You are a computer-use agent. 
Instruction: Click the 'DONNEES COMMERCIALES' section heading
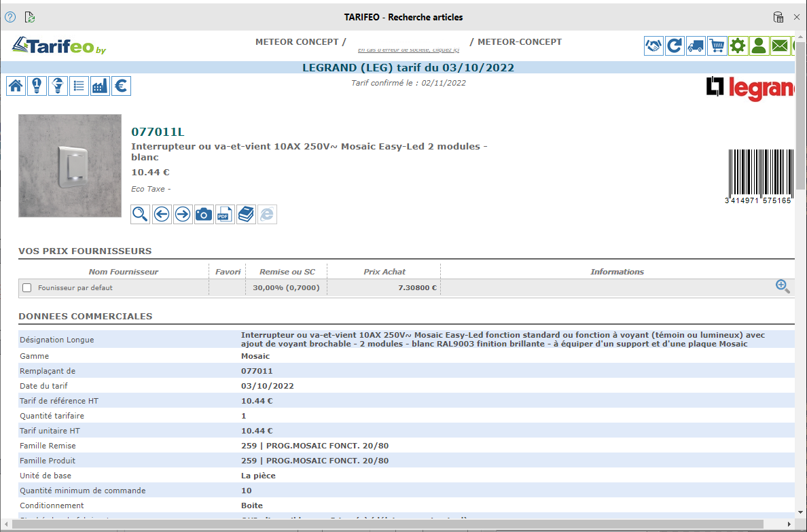[x=86, y=316]
